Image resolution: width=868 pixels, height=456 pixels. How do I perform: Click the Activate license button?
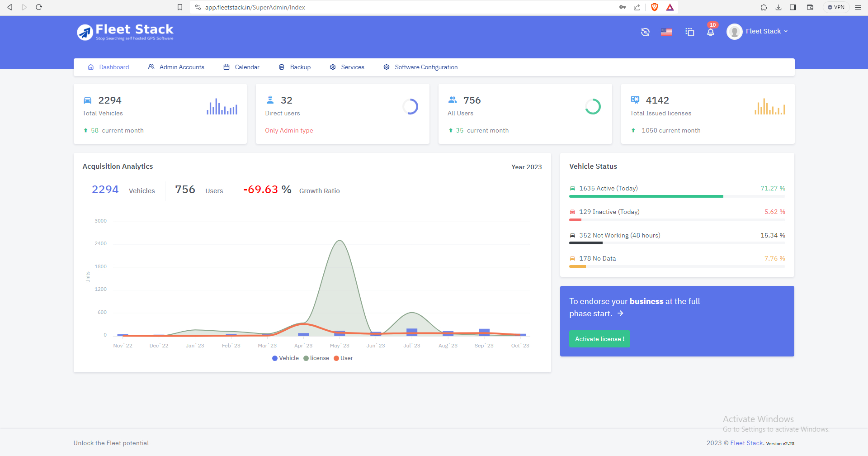pos(599,339)
